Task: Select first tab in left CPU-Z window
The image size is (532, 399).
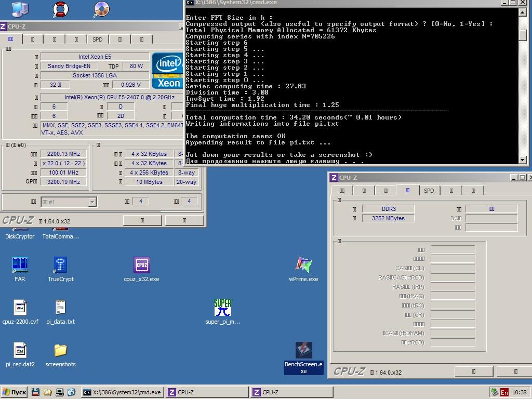Action: [x=11, y=39]
